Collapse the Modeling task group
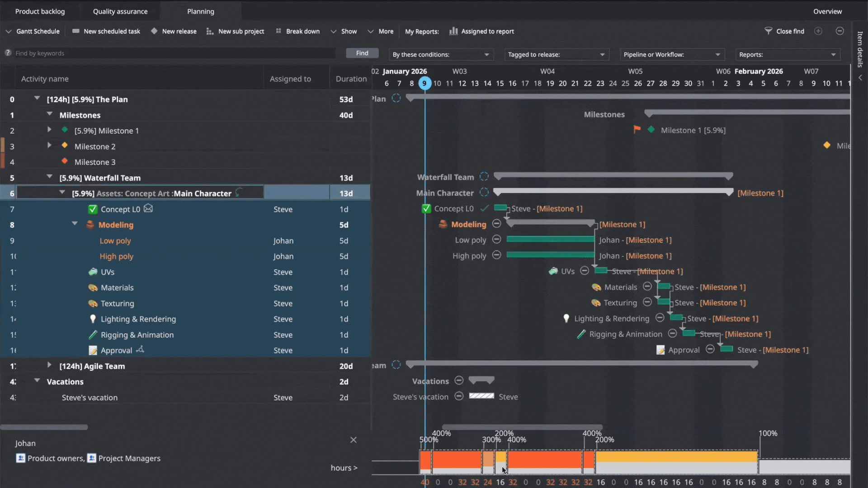This screenshot has height=488, width=868. click(75, 224)
